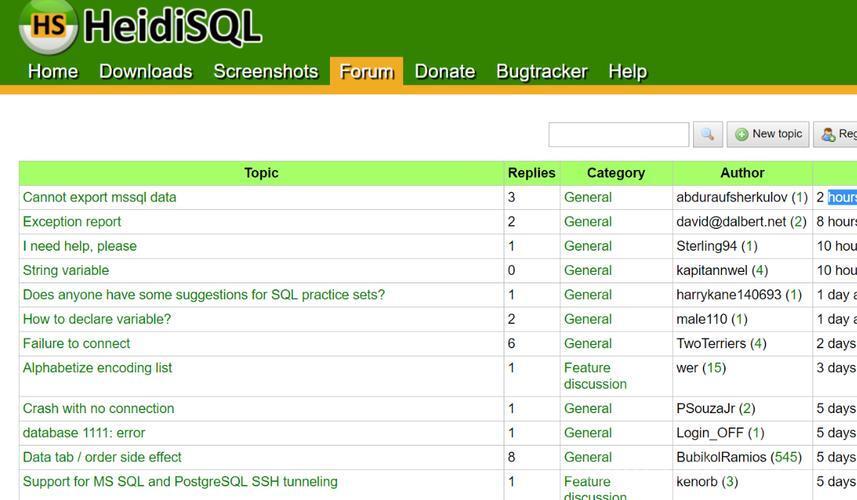Open topic 'How to declare variable?'

coord(97,319)
